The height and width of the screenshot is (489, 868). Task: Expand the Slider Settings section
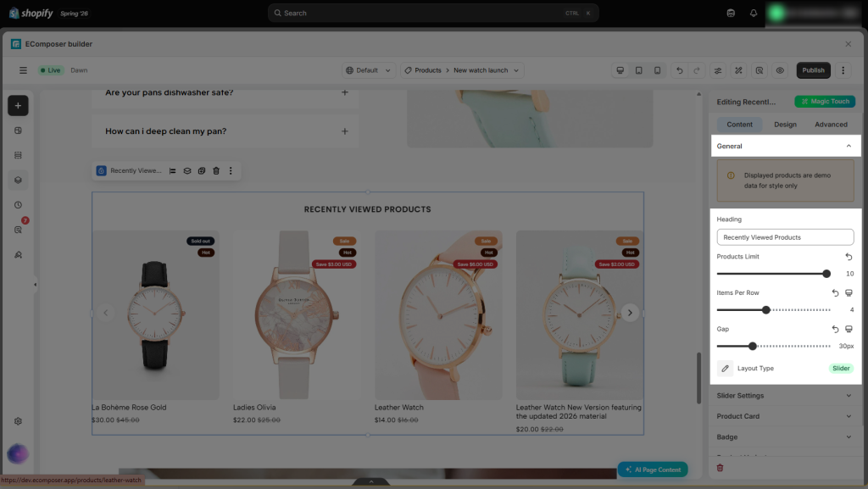point(785,396)
